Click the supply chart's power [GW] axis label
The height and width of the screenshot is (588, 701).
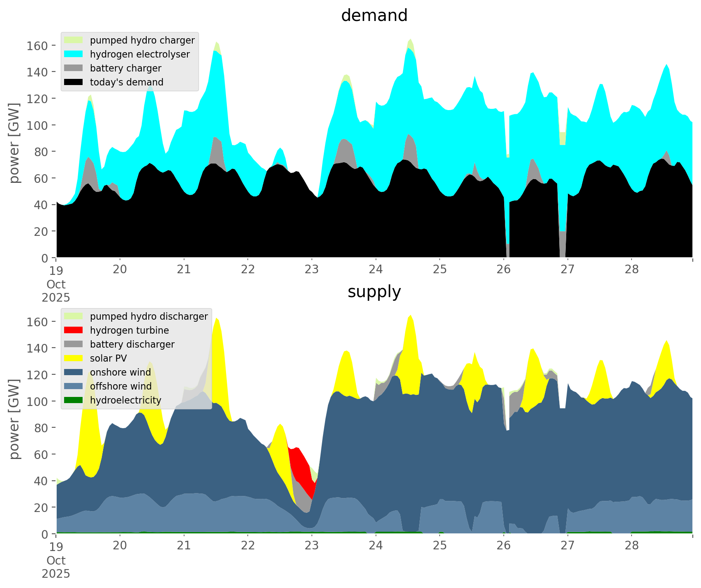tap(14, 419)
